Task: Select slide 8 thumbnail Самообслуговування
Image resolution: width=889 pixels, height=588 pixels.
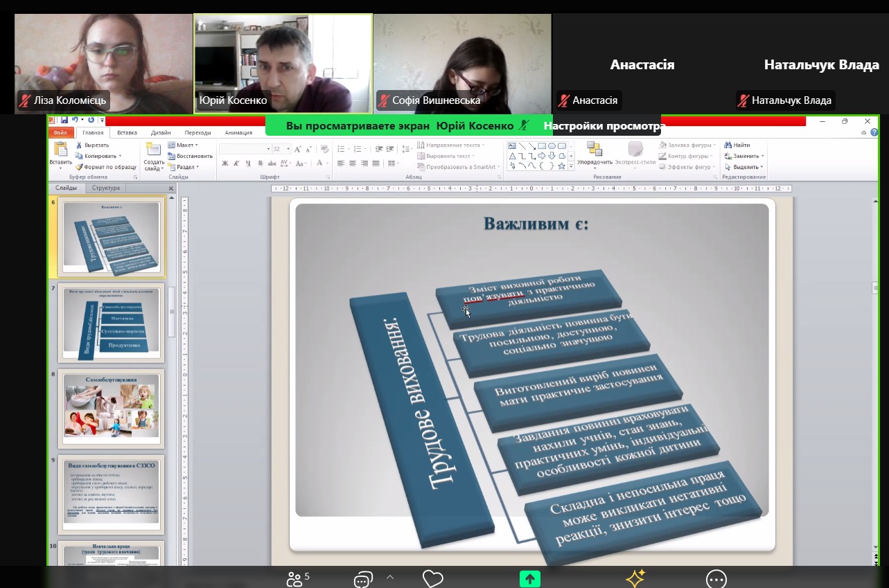Action: pyautogui.click(x=111, y=407)
